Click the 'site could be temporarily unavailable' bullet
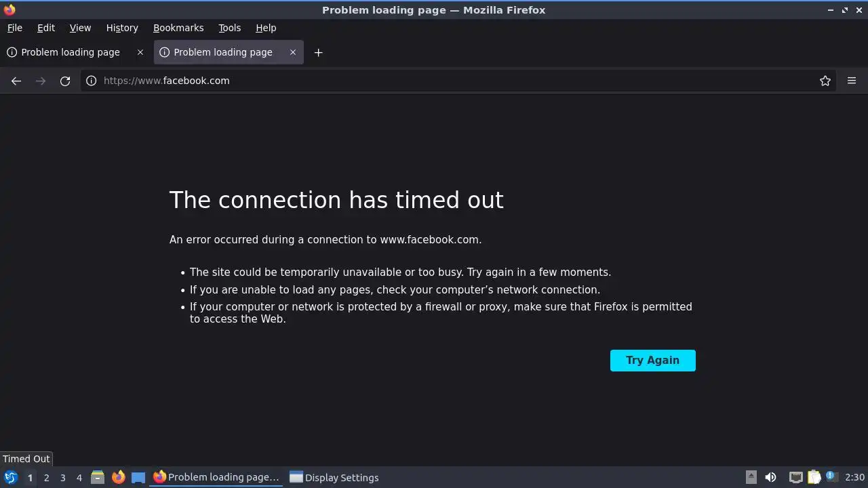This screenshot has height=488, width=868. 400,272
